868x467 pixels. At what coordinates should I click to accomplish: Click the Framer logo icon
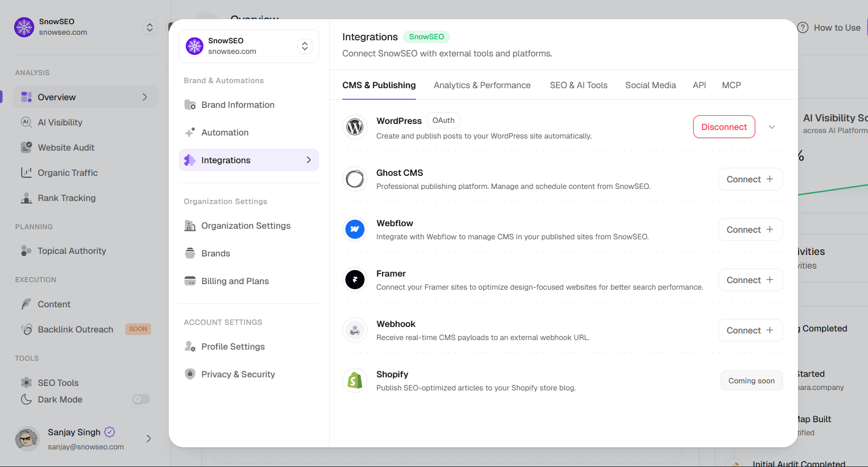pyautogui.click(x=355, y=280)
